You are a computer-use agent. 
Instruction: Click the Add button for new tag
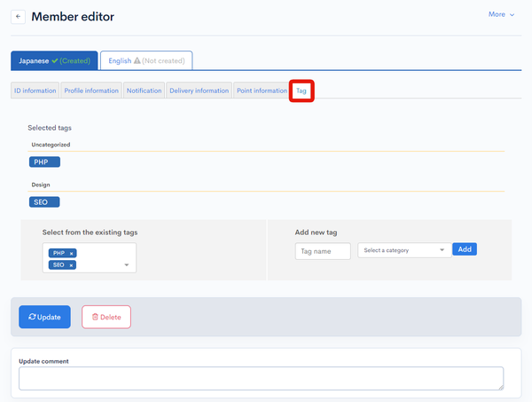click(x=465, y=249)
